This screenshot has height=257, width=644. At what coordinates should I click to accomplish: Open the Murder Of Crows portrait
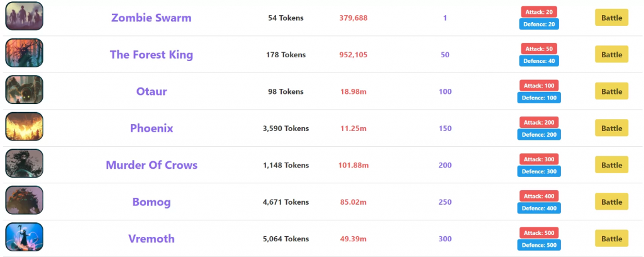pos(25,163)
